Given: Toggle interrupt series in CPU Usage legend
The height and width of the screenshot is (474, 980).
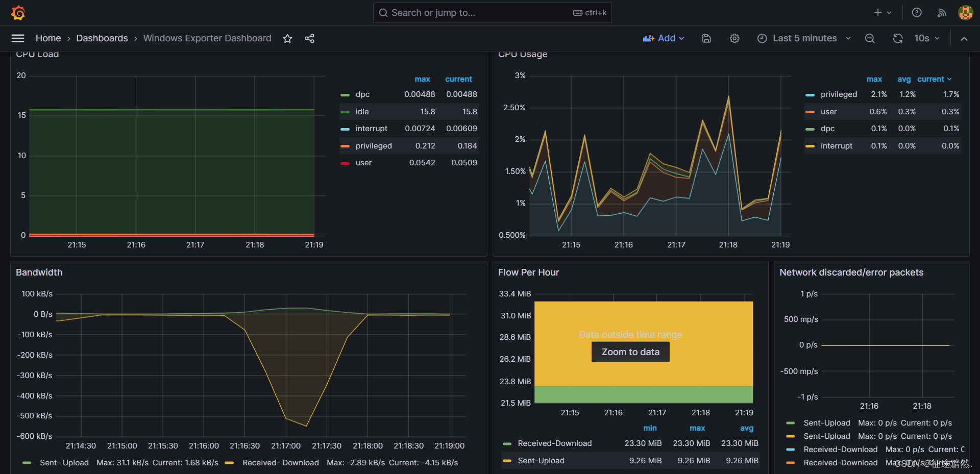Looking at the screenshot, I should click(x=836, y=146).
